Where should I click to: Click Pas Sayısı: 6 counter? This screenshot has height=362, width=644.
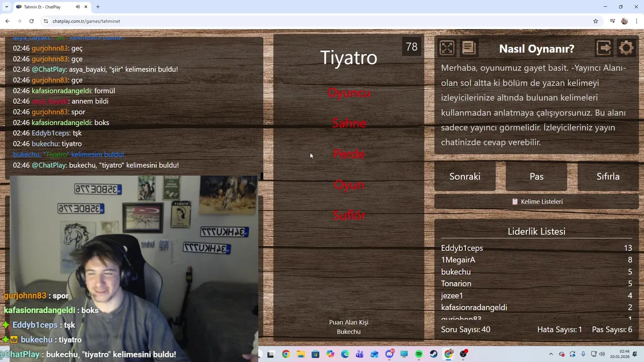pyautogui.click(x=612, y=330)
